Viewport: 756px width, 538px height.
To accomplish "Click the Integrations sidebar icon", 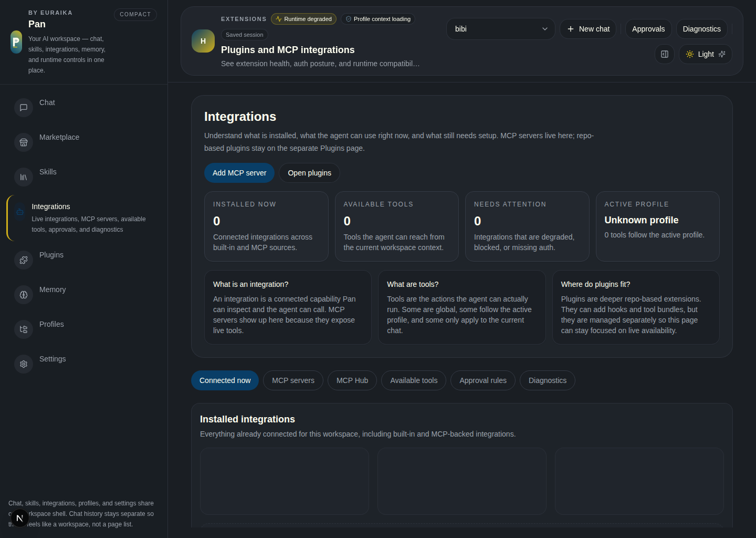I will coord(20,212).
